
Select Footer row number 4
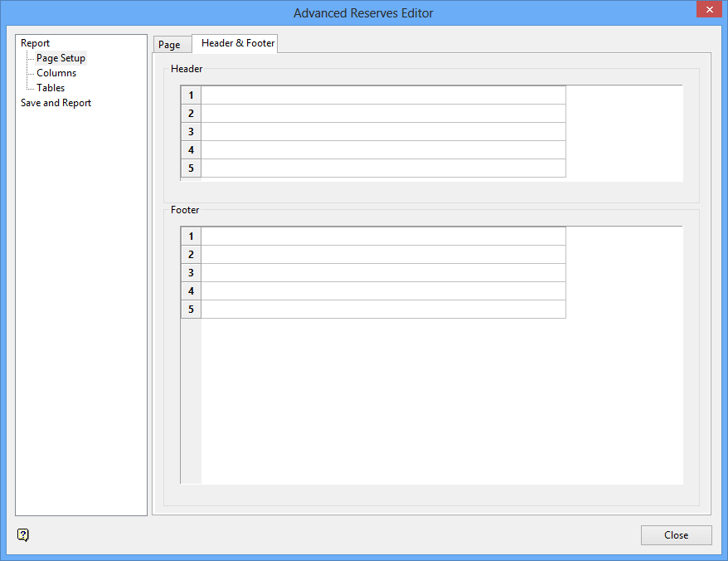click(191, 291)
